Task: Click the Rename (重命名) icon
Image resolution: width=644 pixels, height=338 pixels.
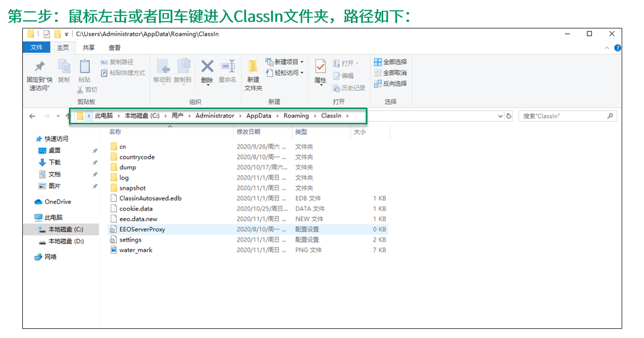Action: pos(228,66)
